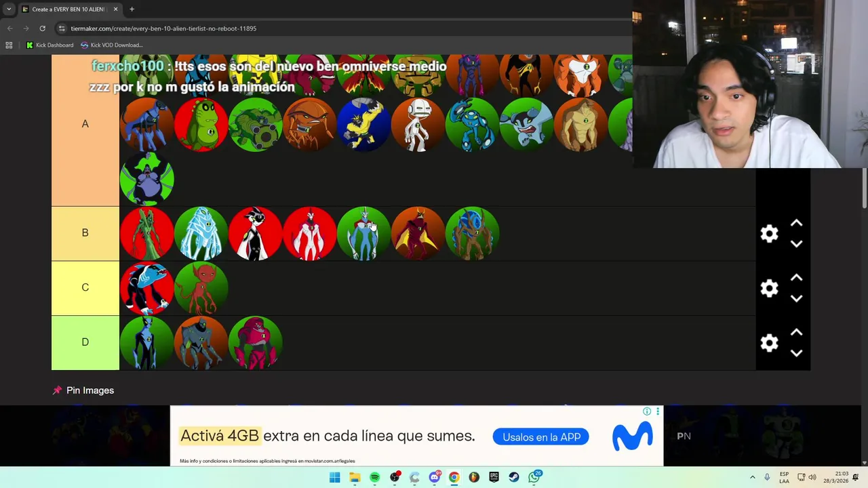Select red-yellow caped alien in tier B
Screen dimensions: 868x488
418,233
